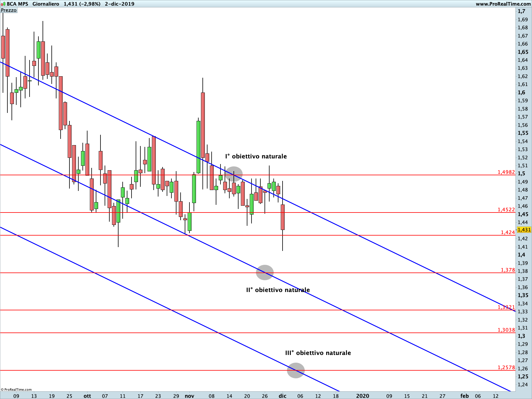Click the red 1,378 level label
Screen dimensions: 532x399
tap(508, 270)
